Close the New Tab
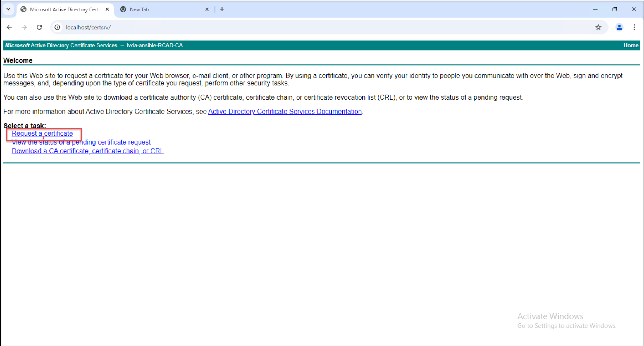This screenshot has width=644, height=346. (x=207, y=9)
